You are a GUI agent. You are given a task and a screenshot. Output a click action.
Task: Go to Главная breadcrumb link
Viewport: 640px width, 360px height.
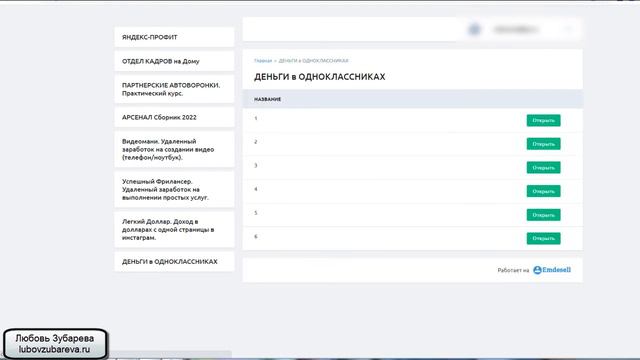263,61
